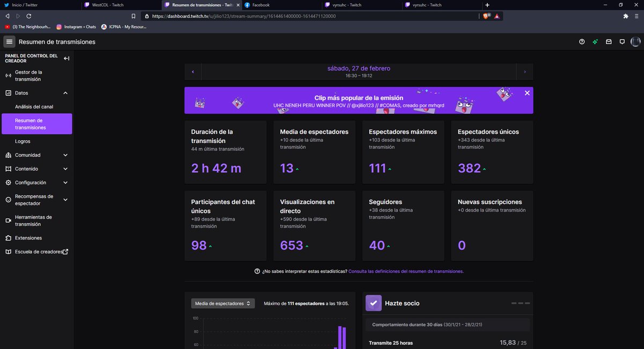Viewport: 644px width, 349px height.
Task: Click the browser back arrow
Action: pyautogui.click(x=8, y=16)
